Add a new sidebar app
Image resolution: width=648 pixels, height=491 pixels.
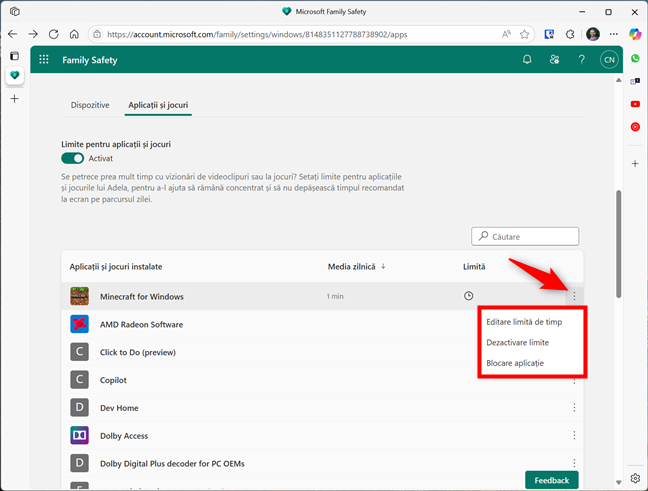pyautogui.click(x=635, y=164)
